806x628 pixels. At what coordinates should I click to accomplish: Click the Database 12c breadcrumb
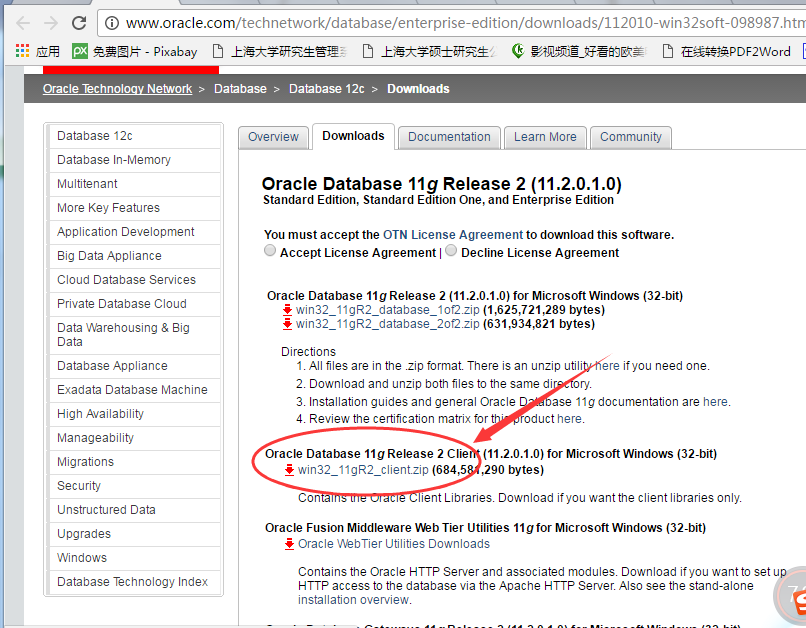point(326,89)
